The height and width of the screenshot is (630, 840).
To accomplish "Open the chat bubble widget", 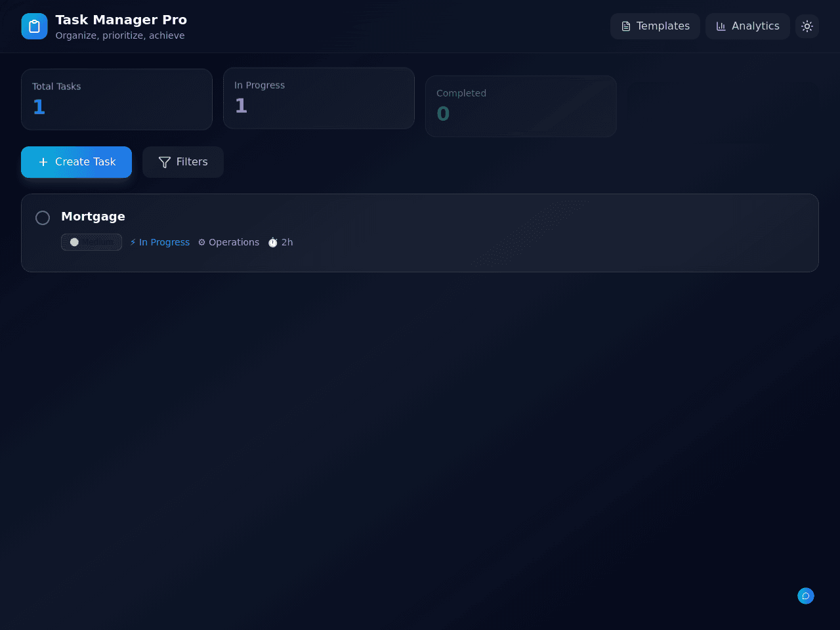I will (x=806, y=596).
